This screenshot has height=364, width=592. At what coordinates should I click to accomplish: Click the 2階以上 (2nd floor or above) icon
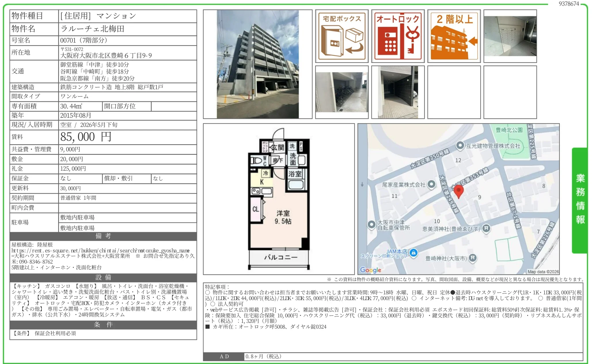click(454, 35)
